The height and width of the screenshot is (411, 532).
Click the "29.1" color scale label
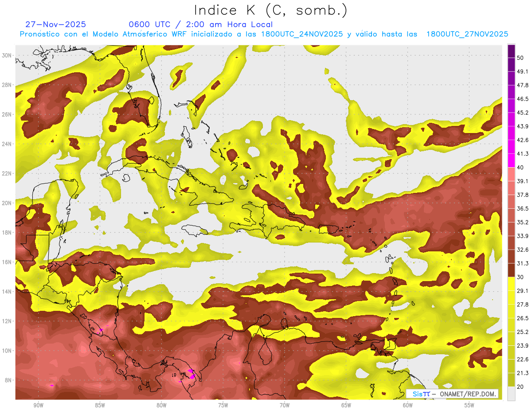[523, 291]
